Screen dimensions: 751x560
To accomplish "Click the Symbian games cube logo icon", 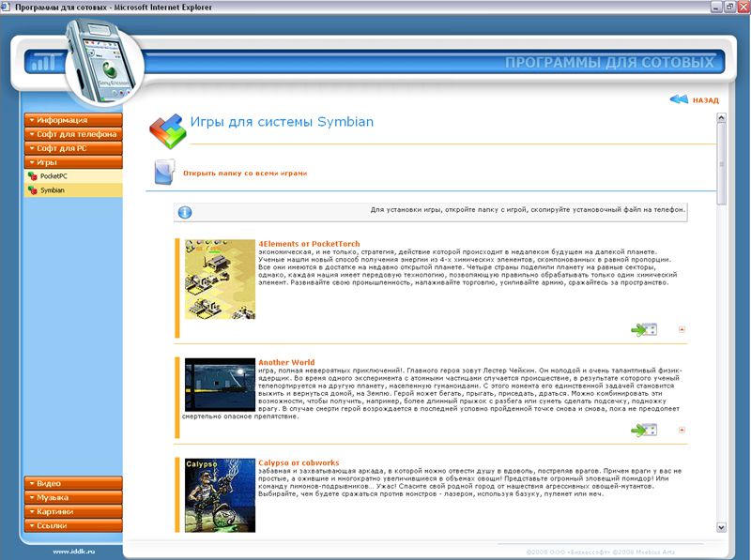I will (x=167, y=130).
